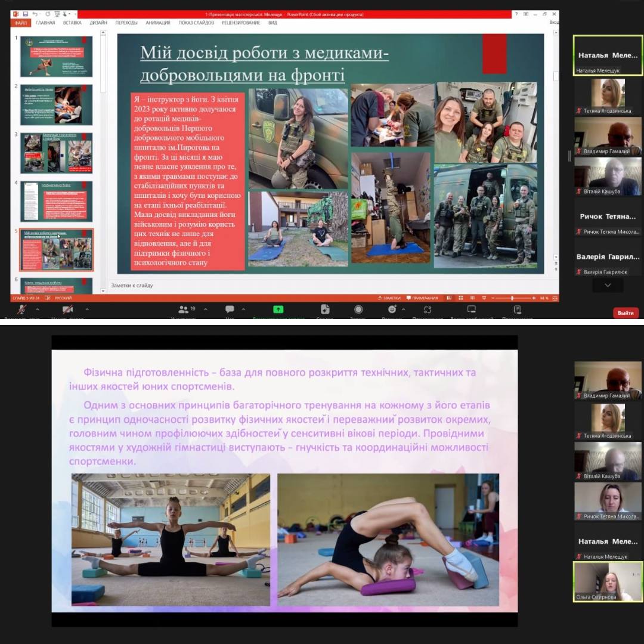Open the Zoom chat bubble icon
644x644 pixels.
tap(230, 309)
